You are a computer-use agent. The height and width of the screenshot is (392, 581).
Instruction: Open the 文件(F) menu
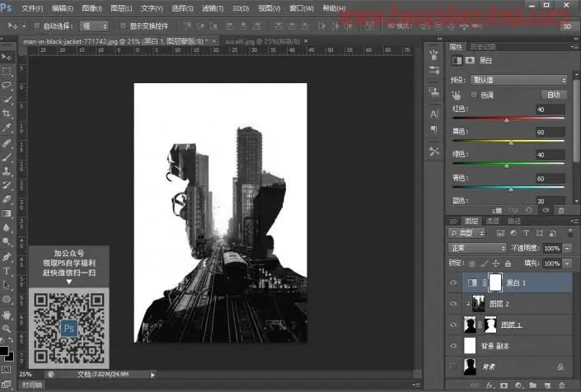coord(32,8)
